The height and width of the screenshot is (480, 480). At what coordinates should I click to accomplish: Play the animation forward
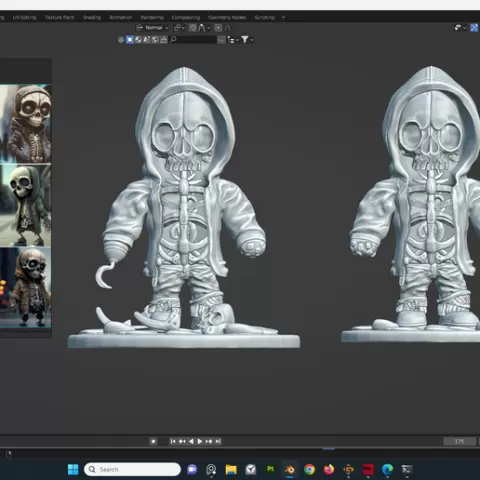pyautogui.click(x=200, y=441)
